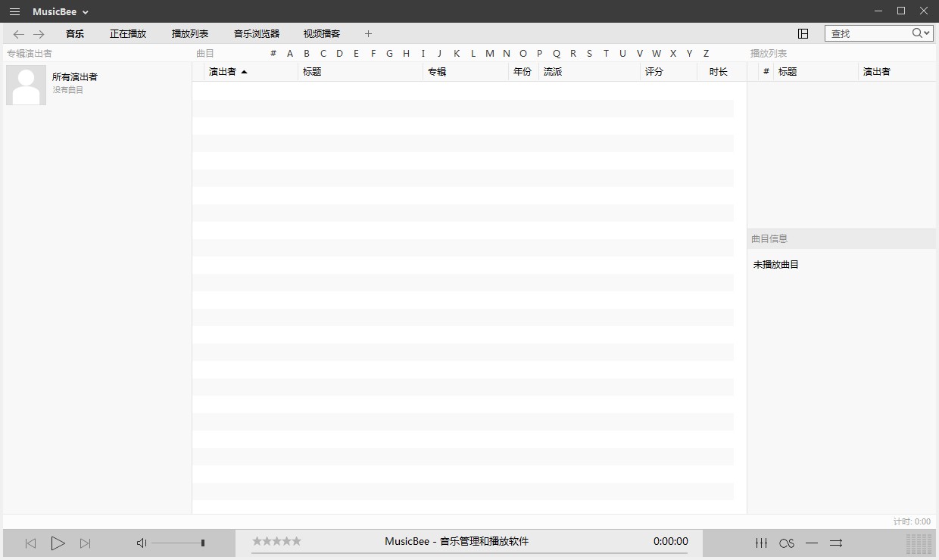Jump to letter D in index
The image size is (939, 560).
339,54
